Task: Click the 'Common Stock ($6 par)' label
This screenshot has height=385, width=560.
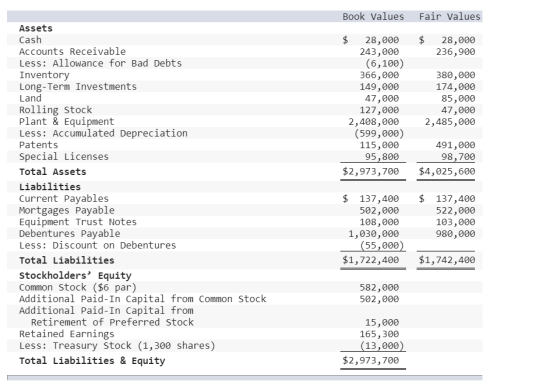Action: pyautogui.click(x=78, y=288)
